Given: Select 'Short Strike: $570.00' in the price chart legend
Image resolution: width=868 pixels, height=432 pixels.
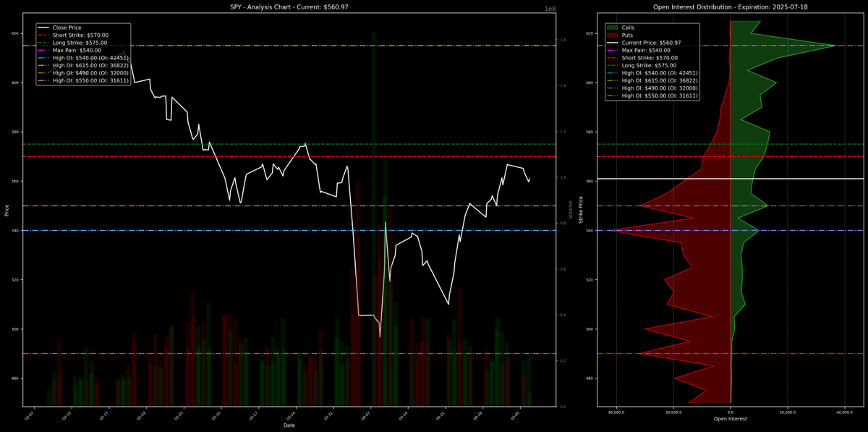Looking at the screenshot, I should (80, 35).
